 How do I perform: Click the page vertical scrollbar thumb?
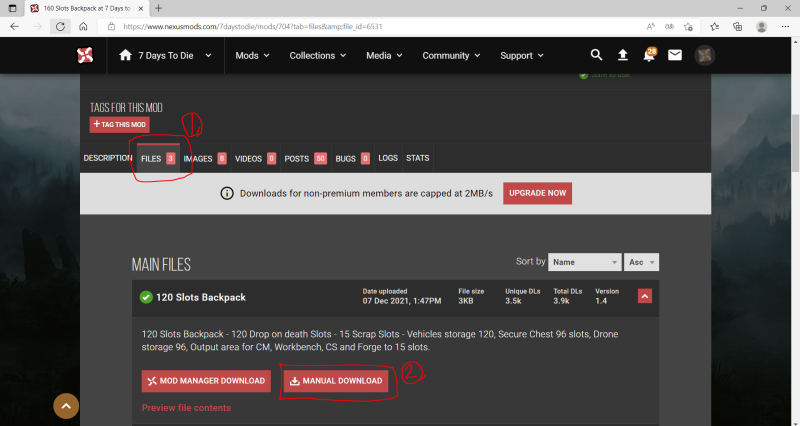[795, 143]
